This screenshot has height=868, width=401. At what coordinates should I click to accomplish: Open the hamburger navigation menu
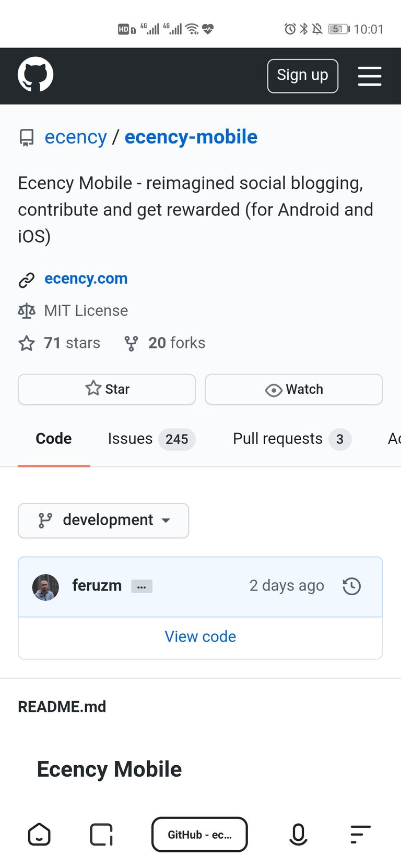click(x=369, y=76)
